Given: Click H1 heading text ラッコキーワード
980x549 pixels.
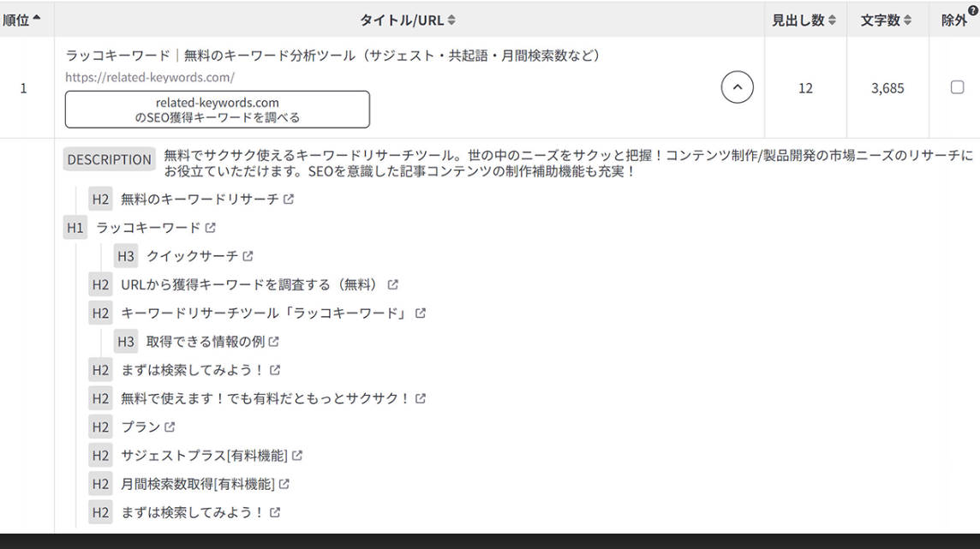Looking at the screenshot, I should (x=148, y=228).
